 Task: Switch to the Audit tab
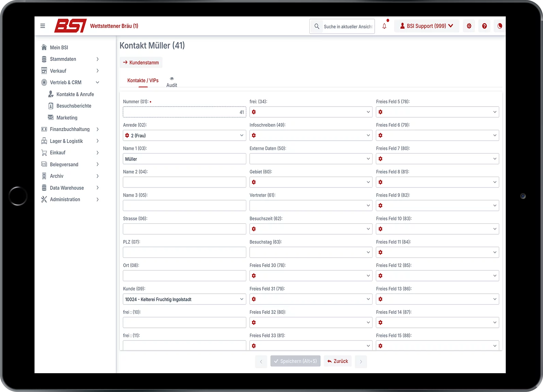[172, 83]
